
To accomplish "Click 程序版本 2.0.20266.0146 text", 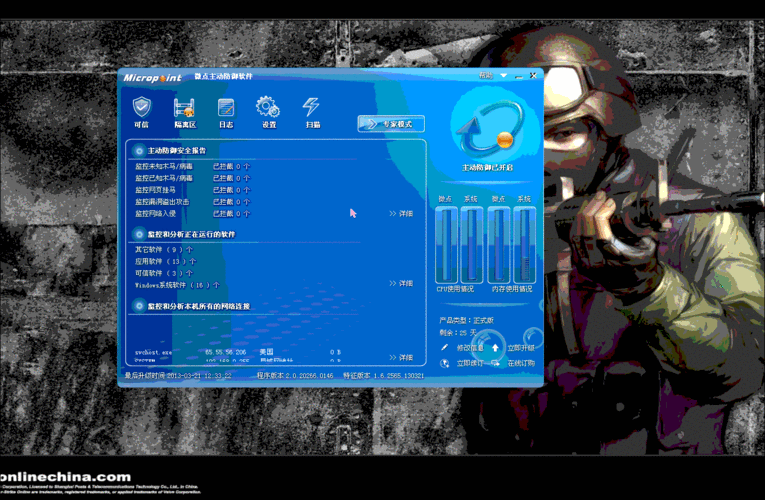I will point(295,376).
